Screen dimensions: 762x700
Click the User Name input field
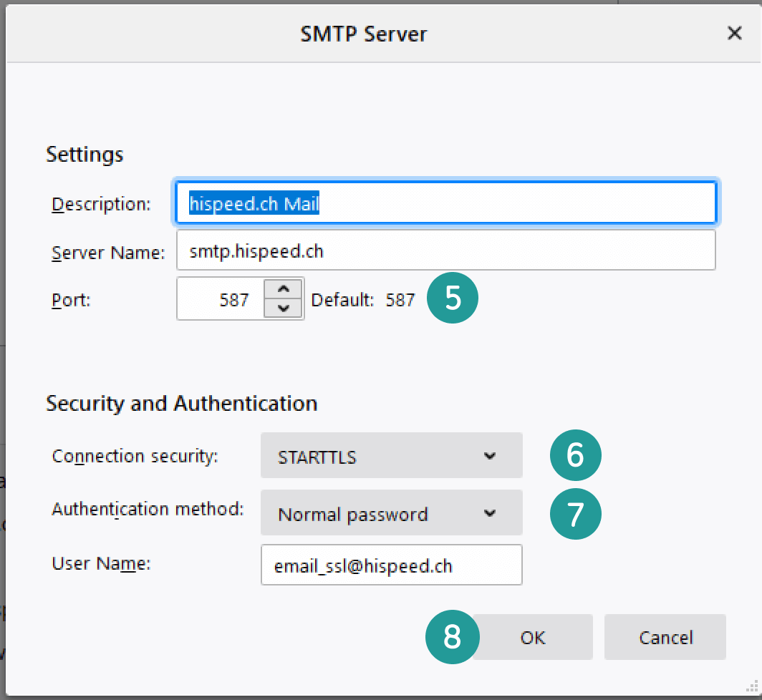[x=392, y=565]
